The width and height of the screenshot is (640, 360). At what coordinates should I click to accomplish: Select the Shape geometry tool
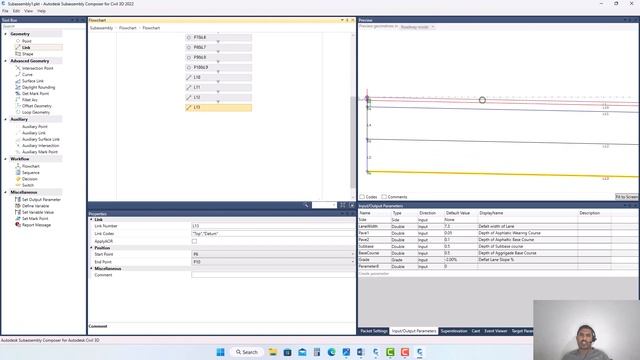pyautogui.click(x=28, y=54)
